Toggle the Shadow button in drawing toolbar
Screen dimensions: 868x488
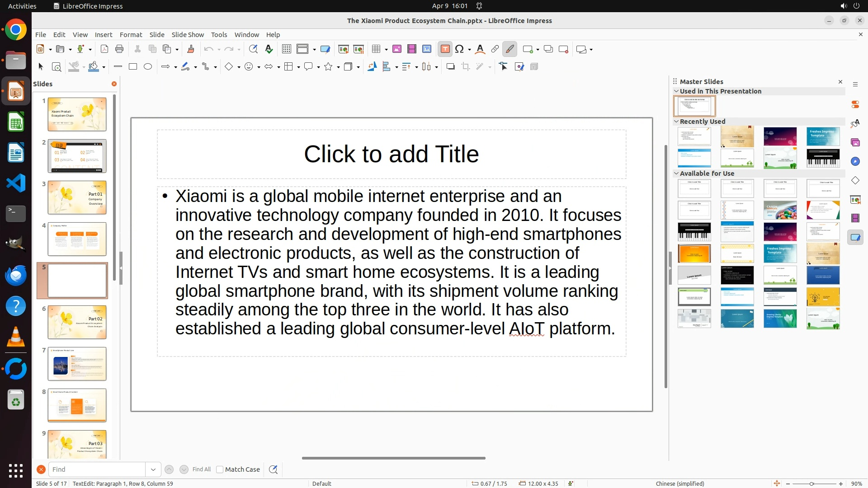450,67
